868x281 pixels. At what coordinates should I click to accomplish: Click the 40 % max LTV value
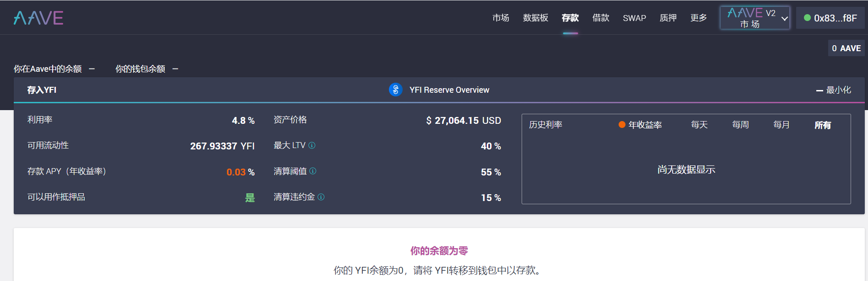coord(491,146)
